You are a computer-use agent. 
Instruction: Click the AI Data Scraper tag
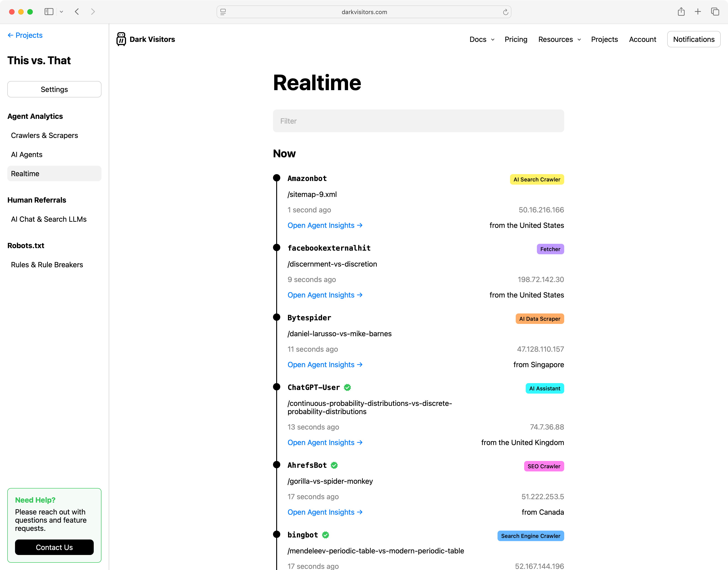click(x=540, y=319)
